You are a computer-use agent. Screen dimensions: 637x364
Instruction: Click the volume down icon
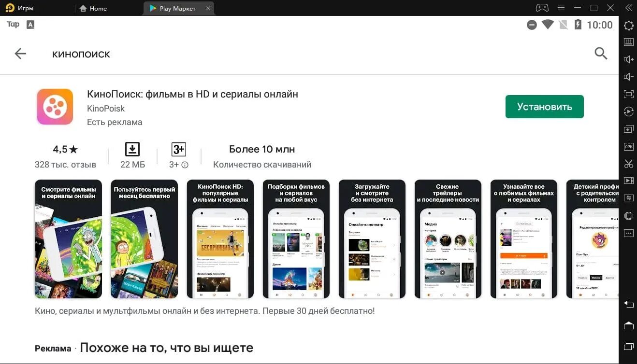(628, 77)
